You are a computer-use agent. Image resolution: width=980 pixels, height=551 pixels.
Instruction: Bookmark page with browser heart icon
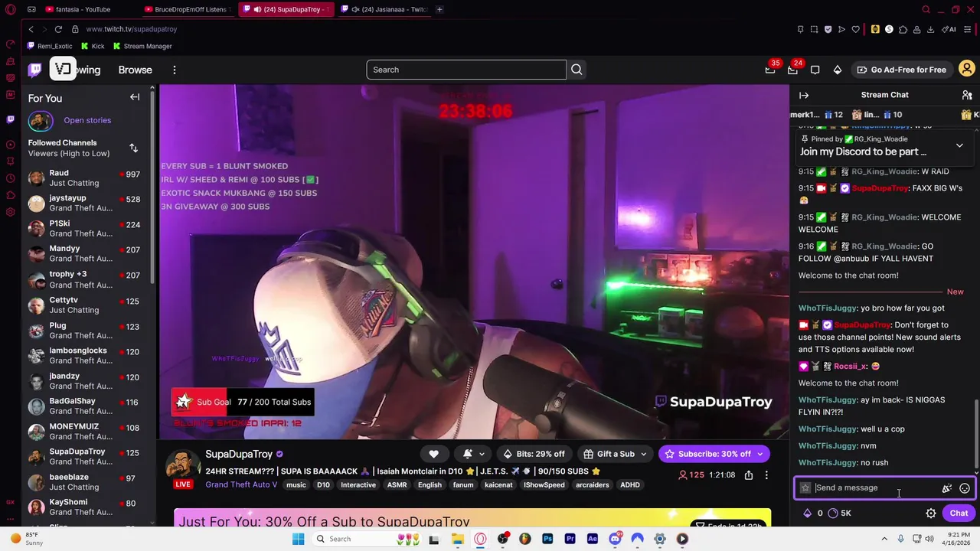pyautogui.click(x=856, y=29)
